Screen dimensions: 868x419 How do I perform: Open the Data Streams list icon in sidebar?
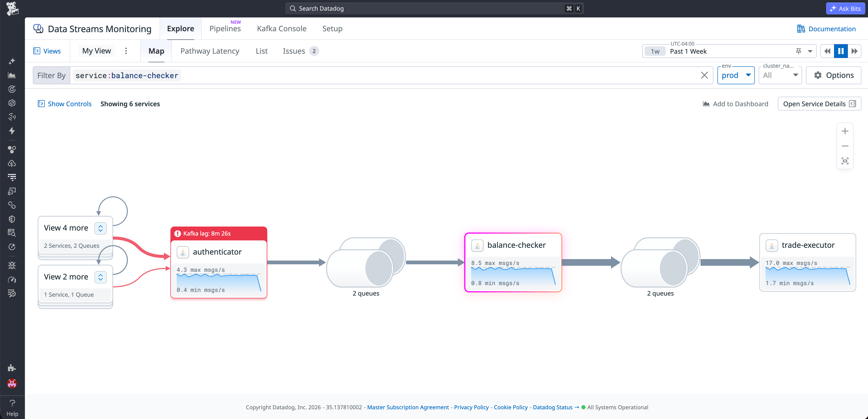point(12,177)
